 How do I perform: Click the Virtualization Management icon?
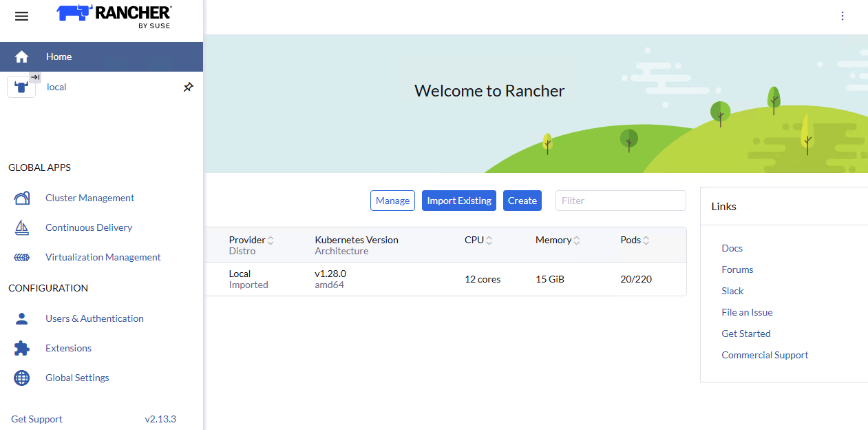pyautogui.click(x=22, y=258)
